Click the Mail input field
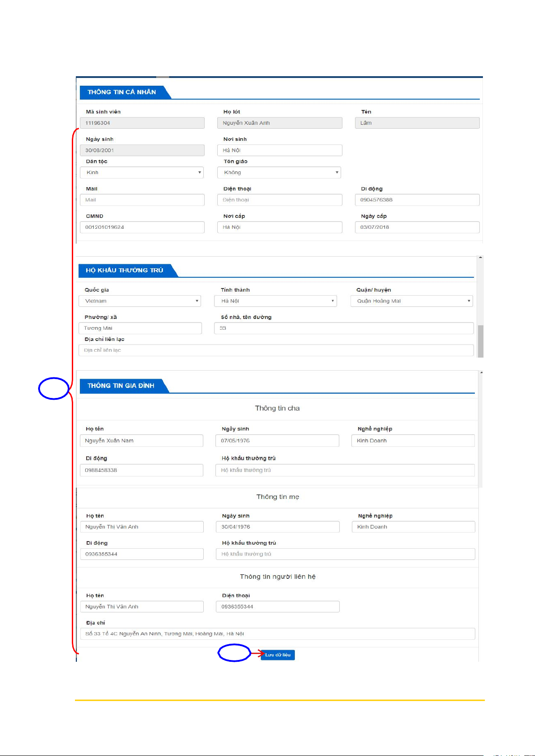The height and width of the screenshot is (756, 535). [142, 200]
